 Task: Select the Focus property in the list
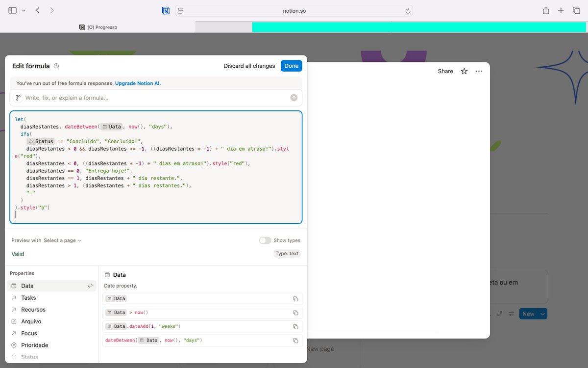tap(51, 333)
